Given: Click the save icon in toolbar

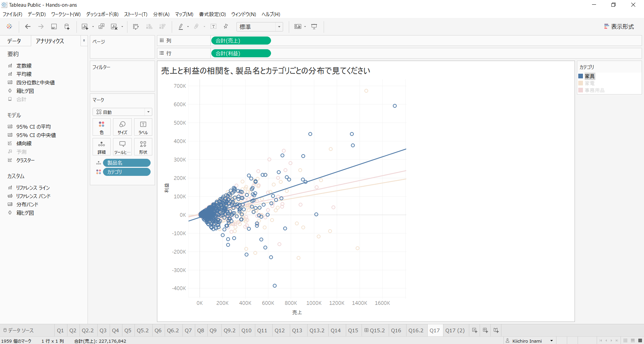Looking at the screenshot, I should point(54,26).
